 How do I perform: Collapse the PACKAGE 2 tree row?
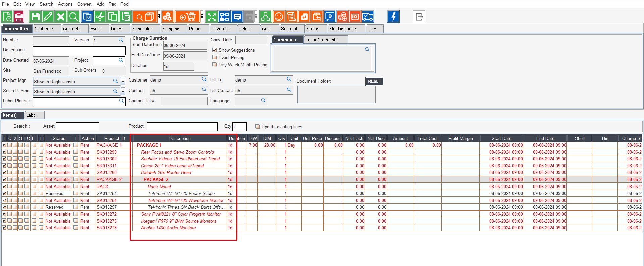(142, 180)
